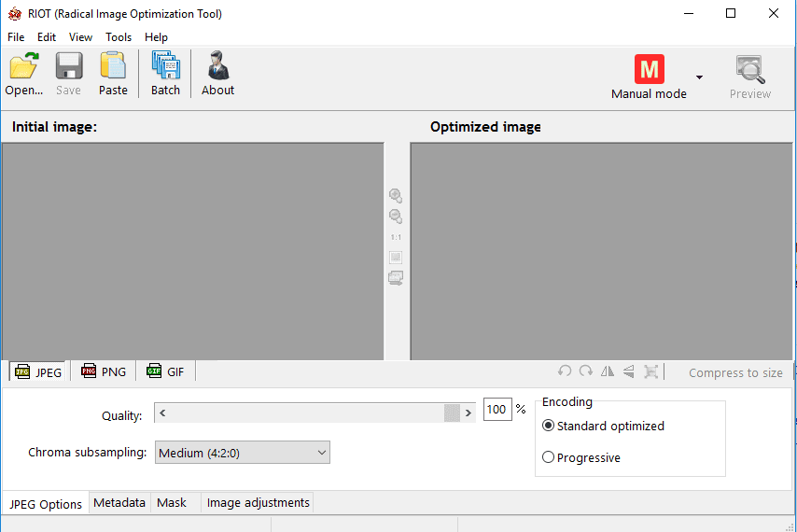Click the resize image icon
Screen dimensions: 797x532
pyautogui.click(x=650, y=371)
